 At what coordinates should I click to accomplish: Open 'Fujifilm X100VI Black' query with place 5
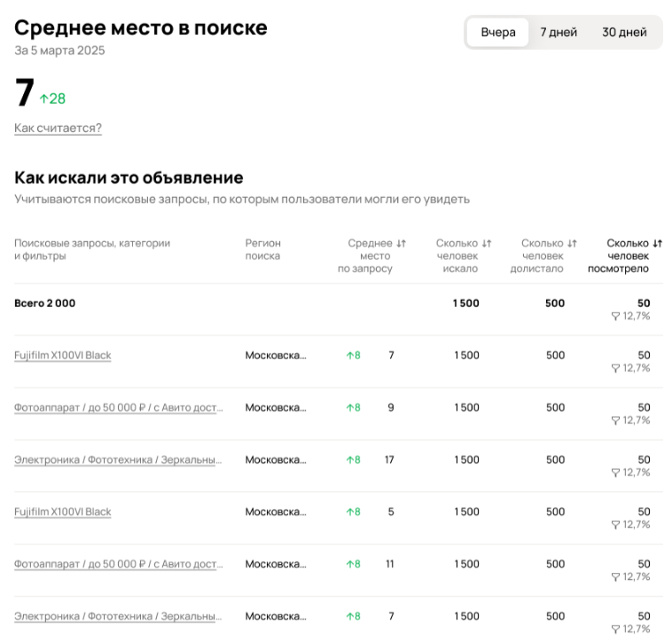63,512
